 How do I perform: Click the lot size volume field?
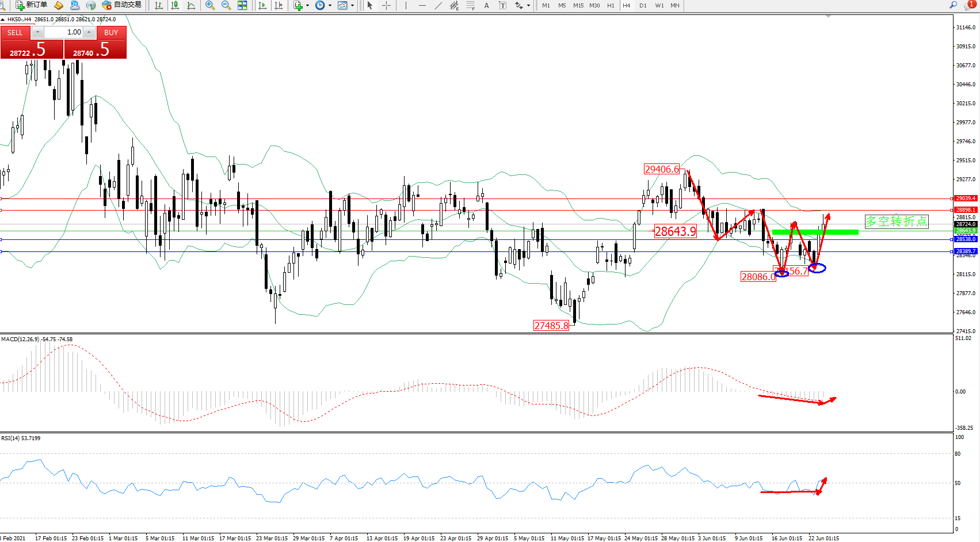[x=64, y=32]
